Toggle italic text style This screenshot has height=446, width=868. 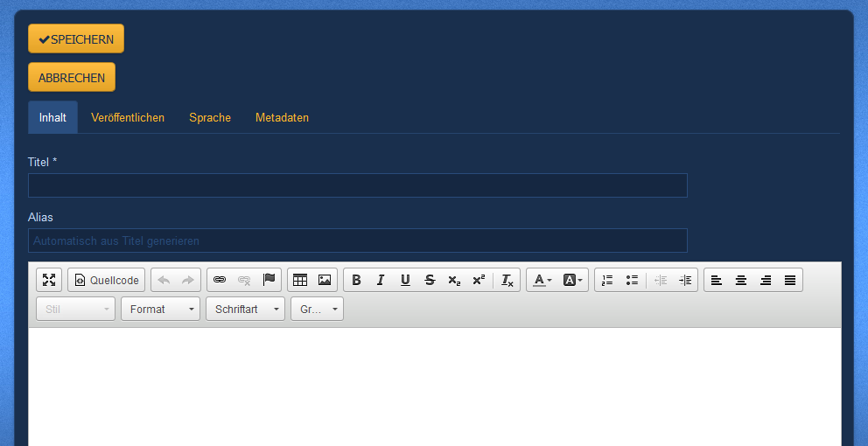coord(381,280)
